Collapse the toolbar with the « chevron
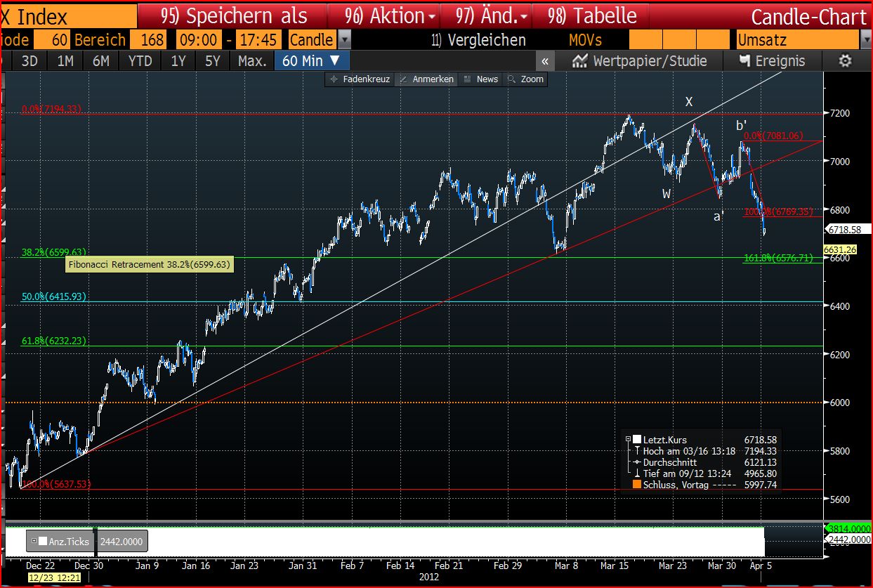The height and width of the screenshot is (588, 873). pos(545,61)
